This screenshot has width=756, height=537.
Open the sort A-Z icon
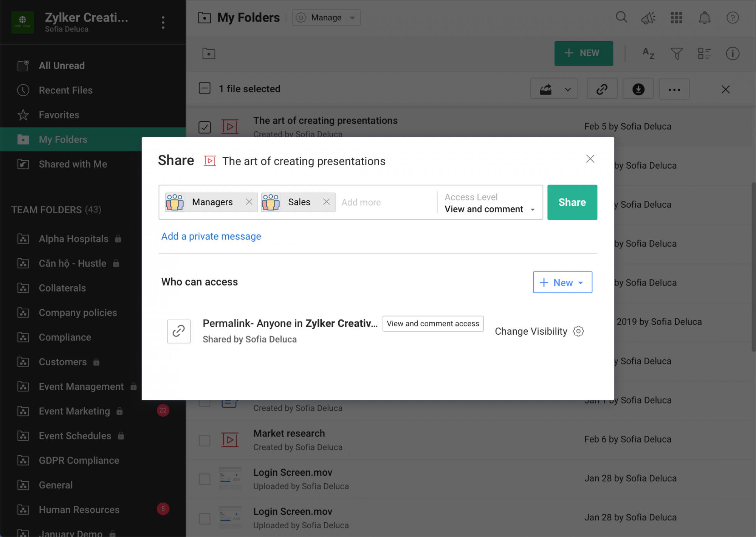(x=648, y=54)
